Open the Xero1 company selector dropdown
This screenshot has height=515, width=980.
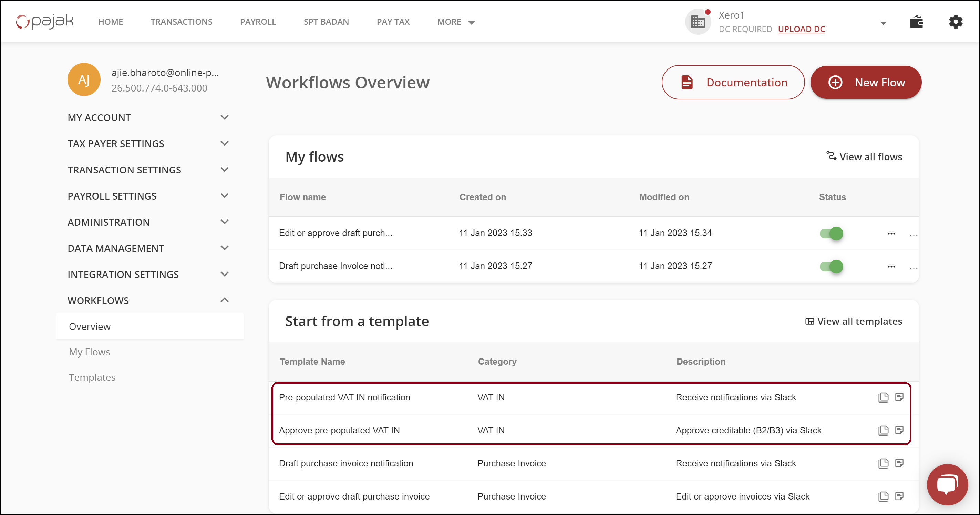pos(883,23)
